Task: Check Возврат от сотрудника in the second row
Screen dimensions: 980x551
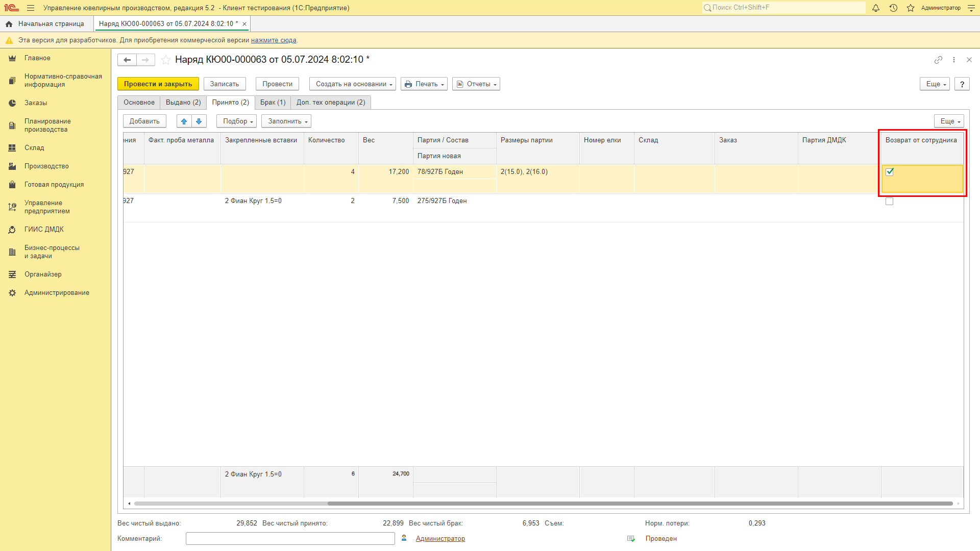Action: pos(890,202)
